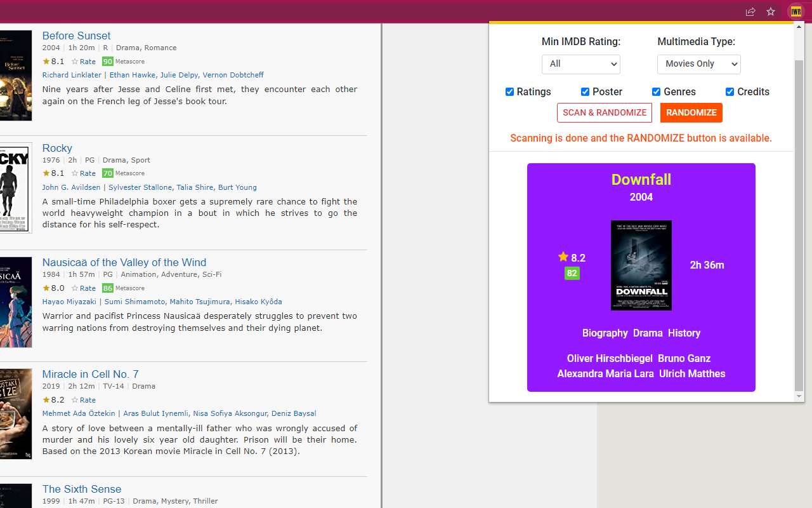The image size is (812, 508).
Task: Click the Rate star for Rocky
Action: [x=84, y=173]
